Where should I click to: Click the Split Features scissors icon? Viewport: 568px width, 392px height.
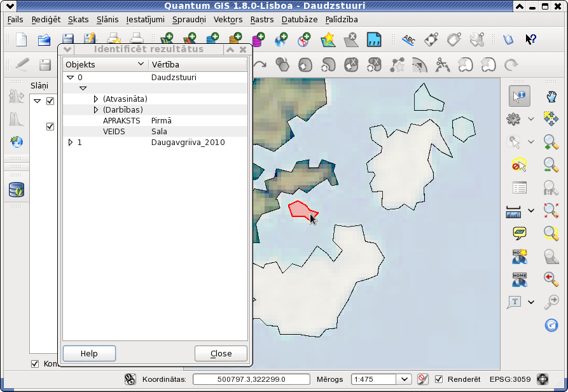tap(442, 65)
